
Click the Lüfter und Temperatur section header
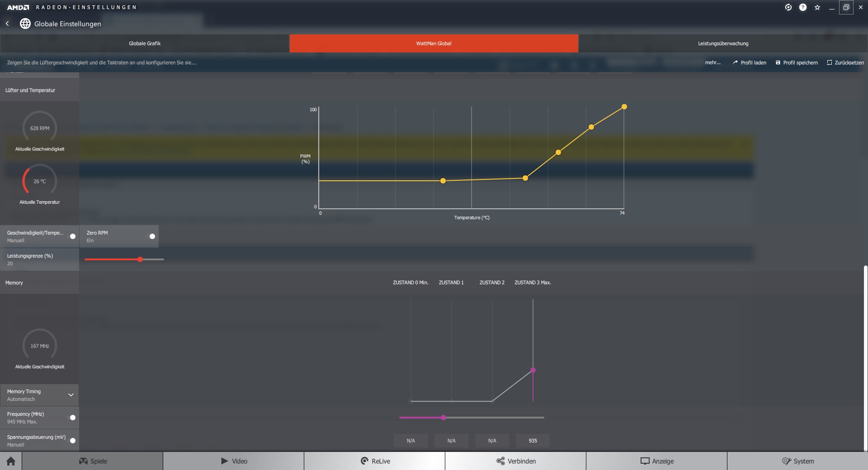click(39, 90)
